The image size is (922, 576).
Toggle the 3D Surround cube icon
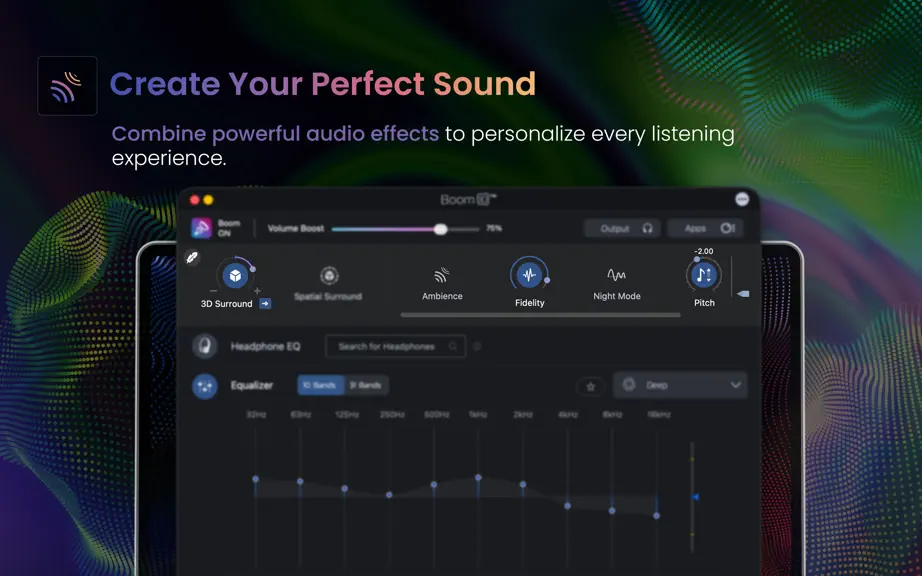point(235,275)
